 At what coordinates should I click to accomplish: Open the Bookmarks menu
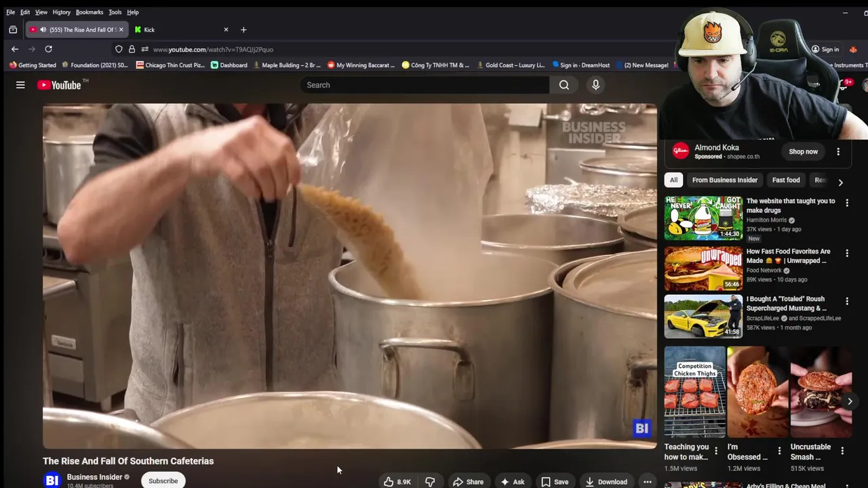pos(90,12)
